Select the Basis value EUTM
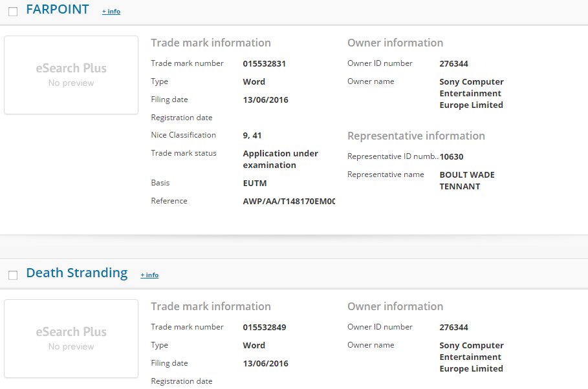 [x=255, y=184]
